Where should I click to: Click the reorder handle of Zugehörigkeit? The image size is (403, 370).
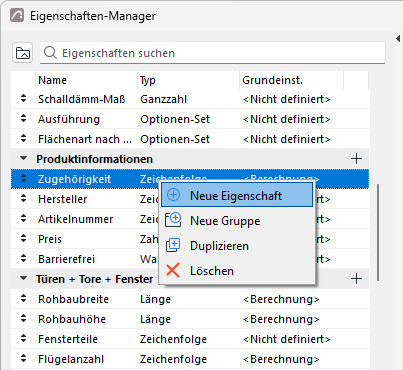tap(23, 178)
